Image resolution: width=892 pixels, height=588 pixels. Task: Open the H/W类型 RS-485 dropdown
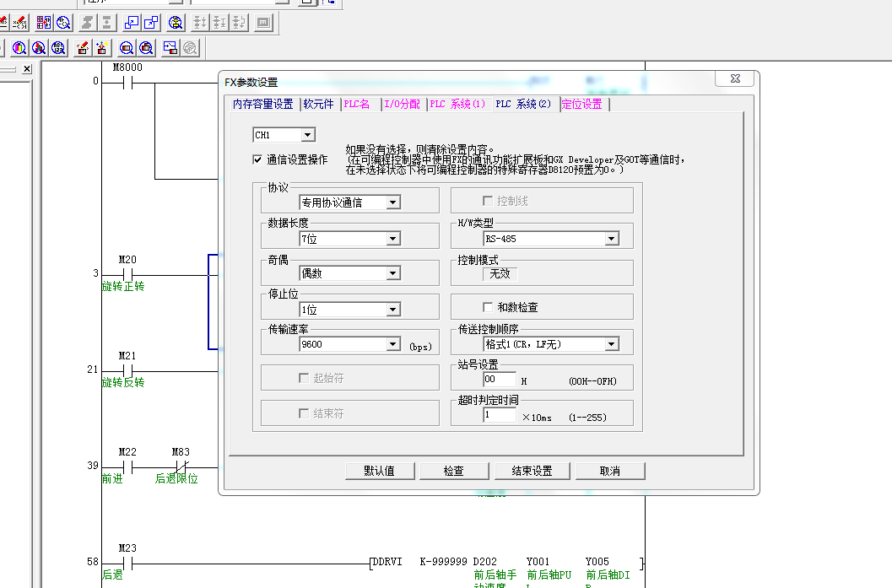click(x=611, y=239)
